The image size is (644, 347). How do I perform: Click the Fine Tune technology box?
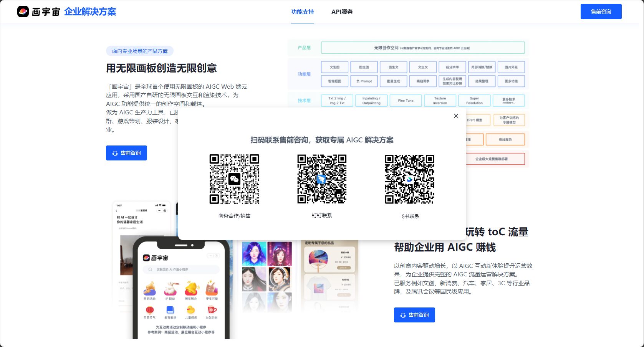click(x=406, y=101)
